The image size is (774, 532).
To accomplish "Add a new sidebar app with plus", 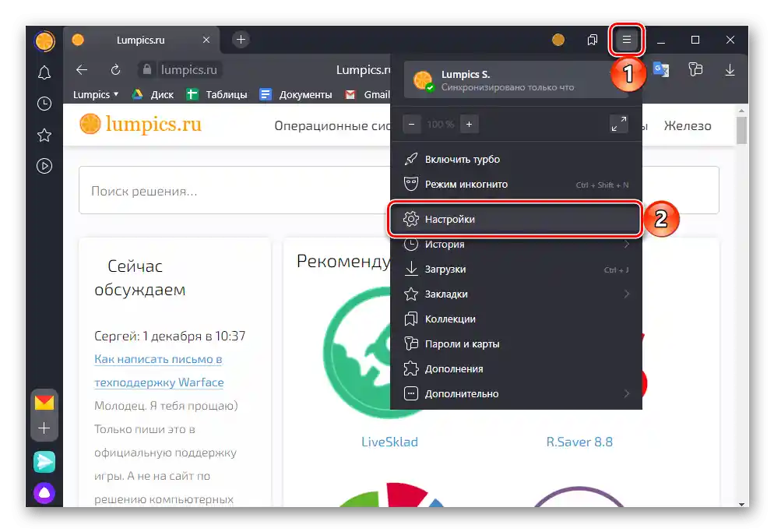I will (44, 428).
